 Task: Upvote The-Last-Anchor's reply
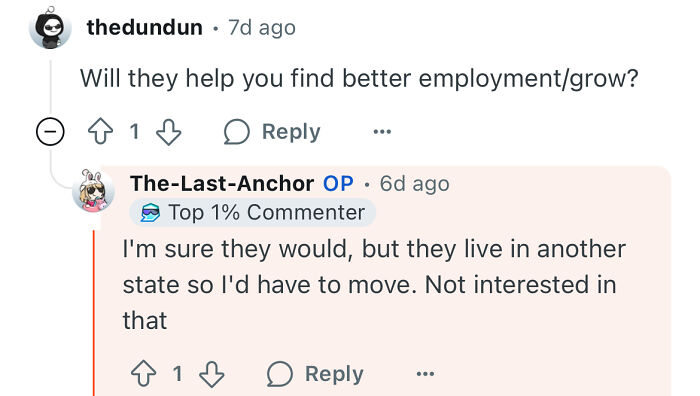(144, 374)
